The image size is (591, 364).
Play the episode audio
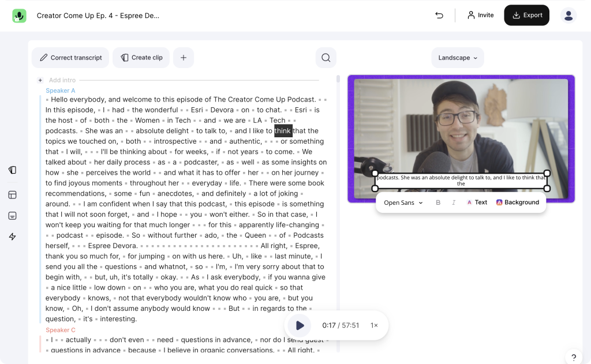pos(300,325)
